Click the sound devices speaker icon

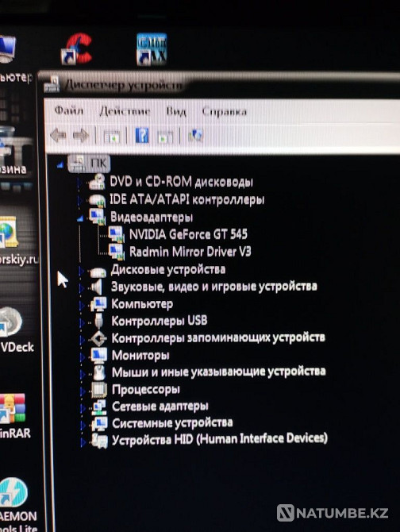(97, 287)
